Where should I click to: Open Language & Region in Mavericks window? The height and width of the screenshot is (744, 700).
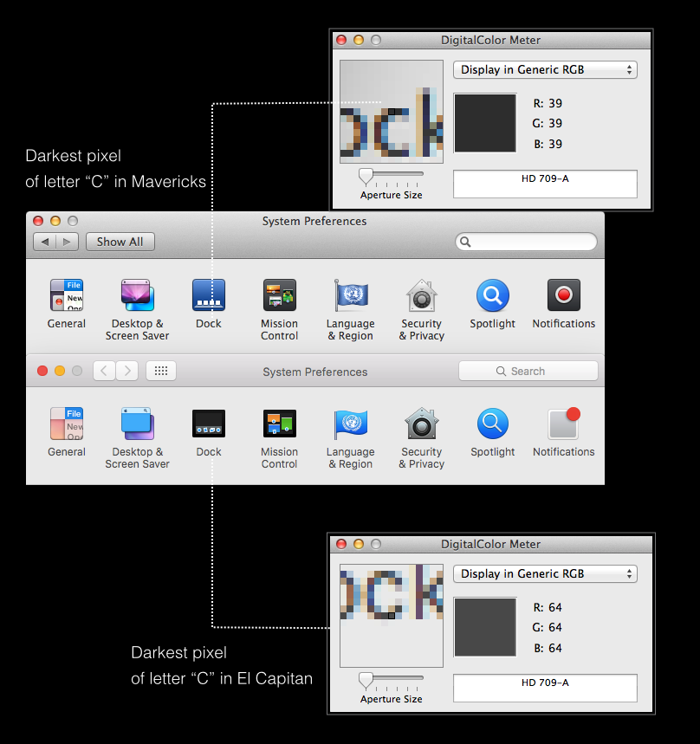351,294
